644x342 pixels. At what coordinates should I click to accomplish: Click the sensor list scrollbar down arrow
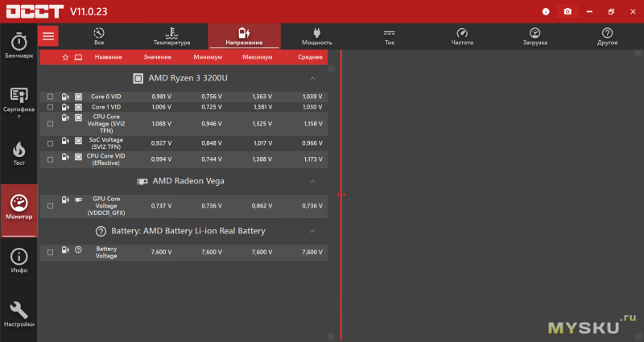coord(332,336)
